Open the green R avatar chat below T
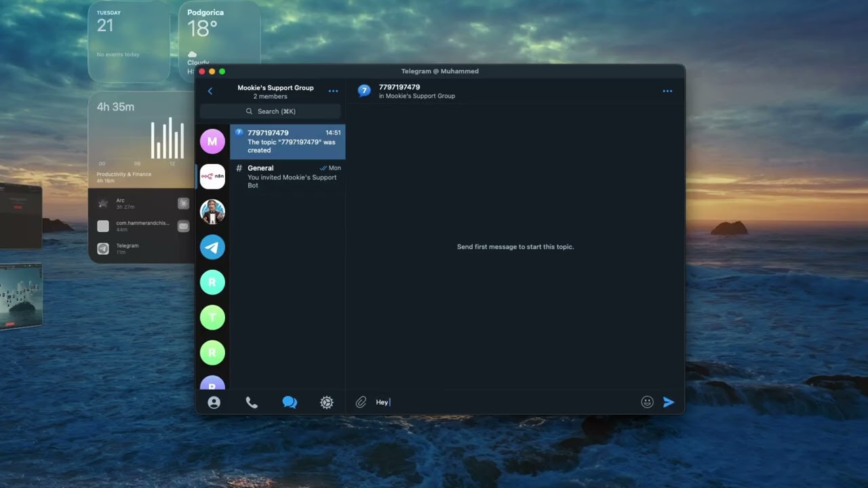The height and width of the screenshot is (488, 868). click(212, 352)
